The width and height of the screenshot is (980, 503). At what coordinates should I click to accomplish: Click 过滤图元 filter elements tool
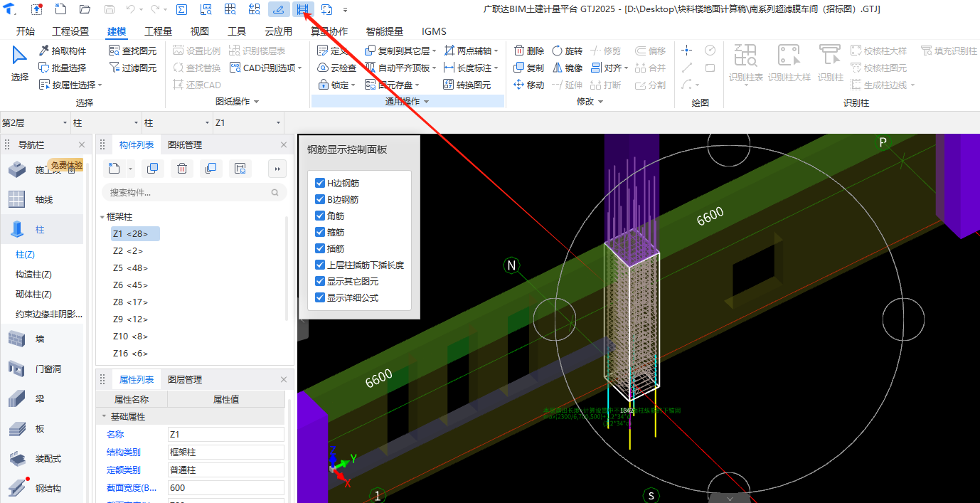tap(133, 68)
